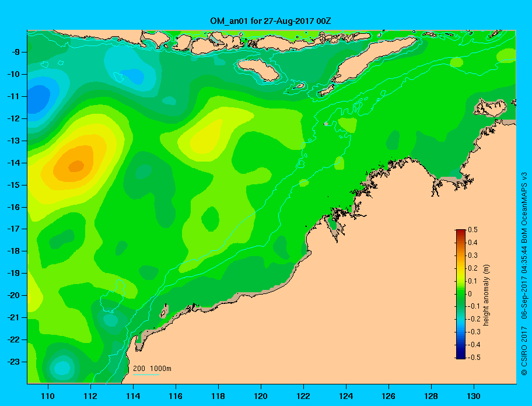This screenshot has height=406, width=532.
Task: Click the longitude axis label "110"
Action: (x=48, y=396)
